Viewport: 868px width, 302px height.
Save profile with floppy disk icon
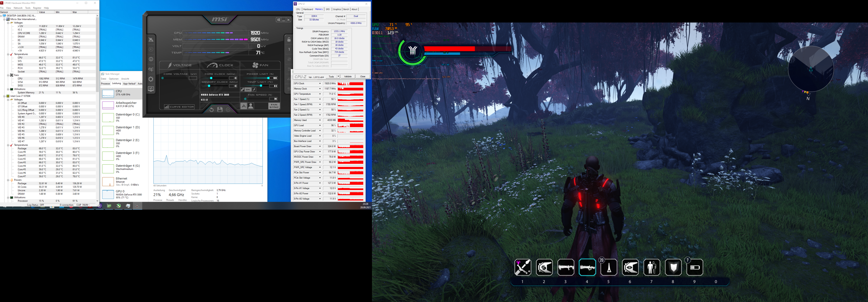click(220, 109)
